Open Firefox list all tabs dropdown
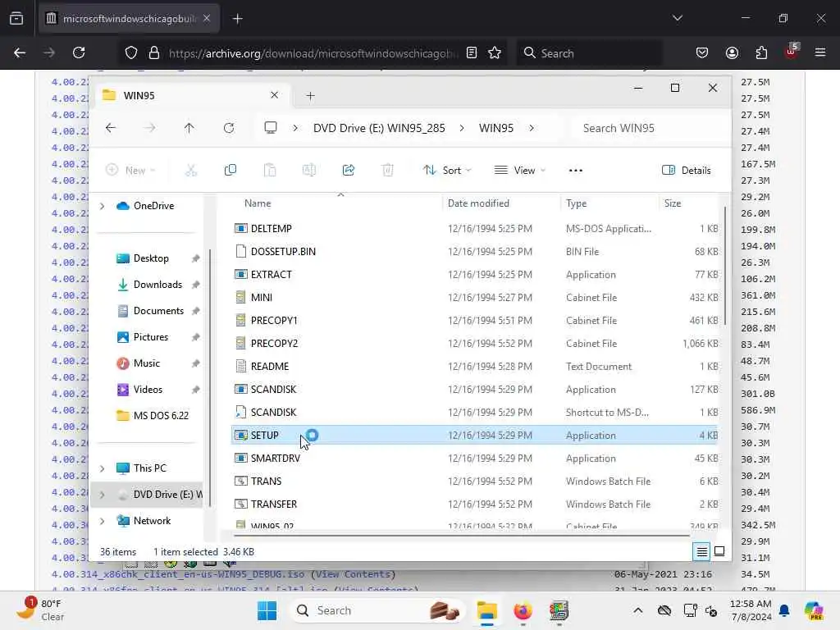This screenshot has height=630, width=840. pos(677,18)
